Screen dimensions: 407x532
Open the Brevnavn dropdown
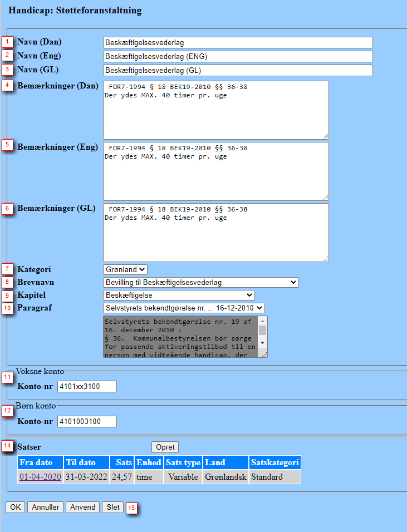tap(201, 283)
